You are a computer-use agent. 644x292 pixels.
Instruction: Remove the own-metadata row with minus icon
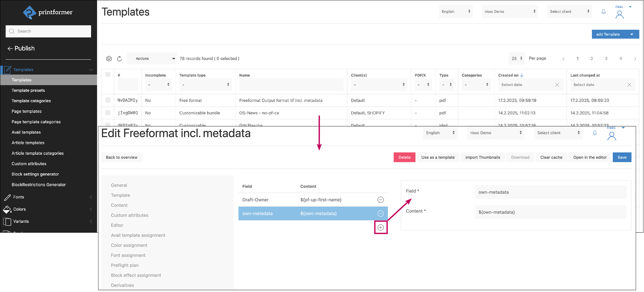(x=381, y=214)
